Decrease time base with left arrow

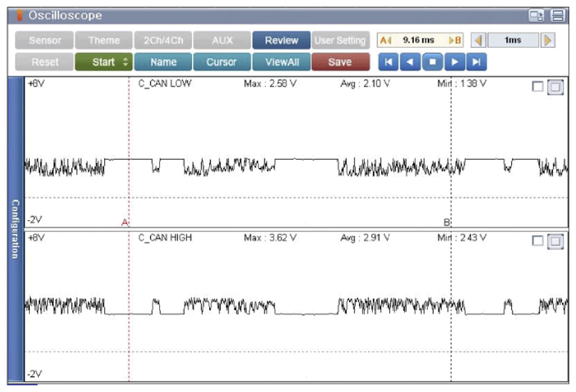pyautogui.click(x=480, y=40)
